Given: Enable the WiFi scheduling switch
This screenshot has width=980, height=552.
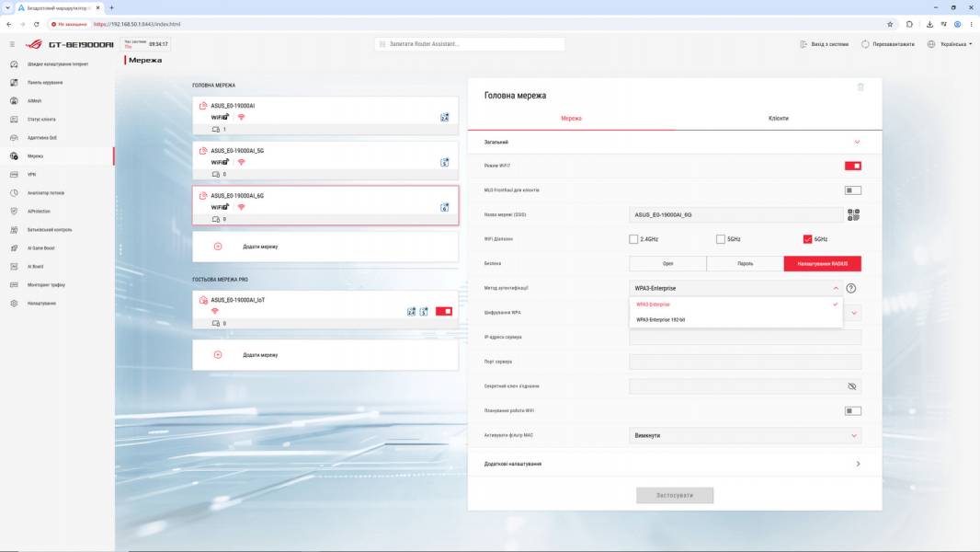Looking at the screenshot, I should (x=852, y=410).
